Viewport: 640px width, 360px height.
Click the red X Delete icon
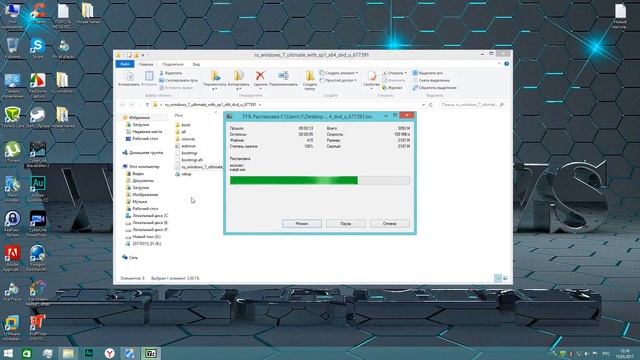pyautogui.click(x=260, y=76)
